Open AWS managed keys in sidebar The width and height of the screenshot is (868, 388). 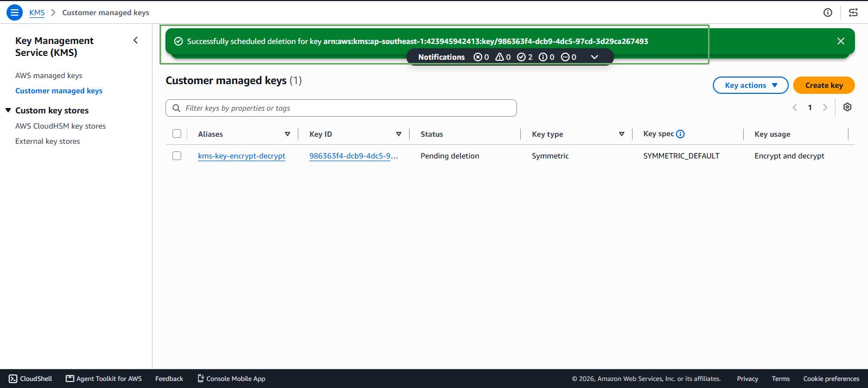click(x=49, y=75)
